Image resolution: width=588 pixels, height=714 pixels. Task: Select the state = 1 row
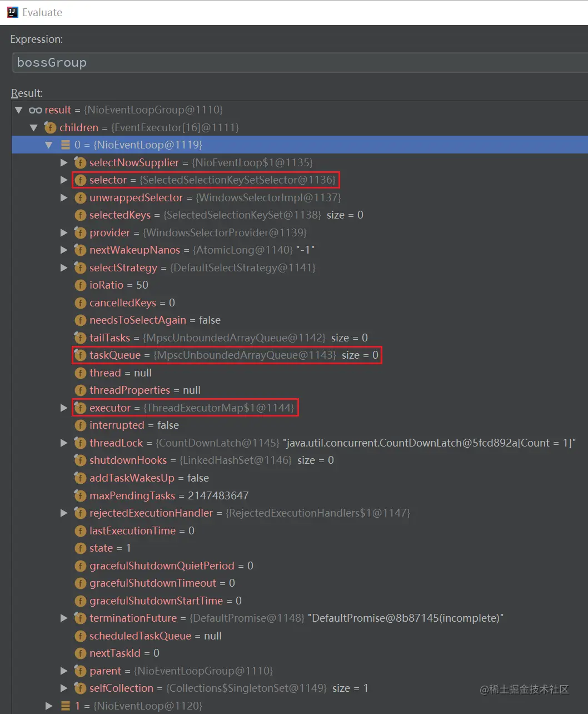point(300,548)
